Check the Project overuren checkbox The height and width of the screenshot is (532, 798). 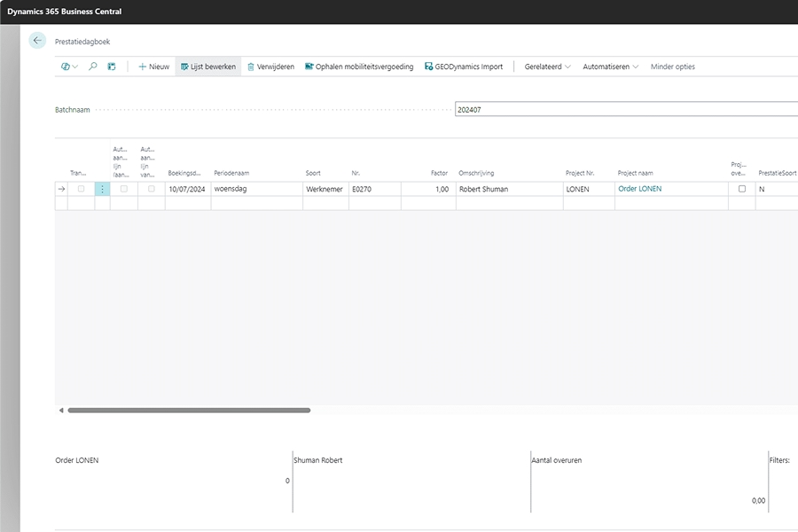click(x=742, y=189)
